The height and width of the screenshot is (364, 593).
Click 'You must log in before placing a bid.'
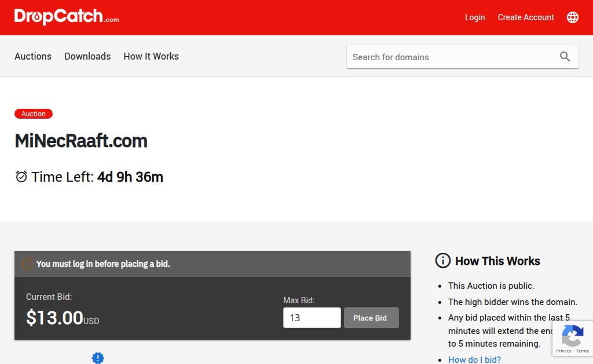(103, 264)
